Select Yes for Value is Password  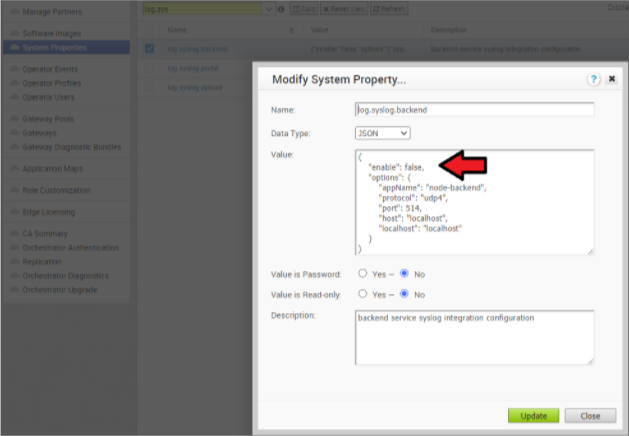(362, 273)
